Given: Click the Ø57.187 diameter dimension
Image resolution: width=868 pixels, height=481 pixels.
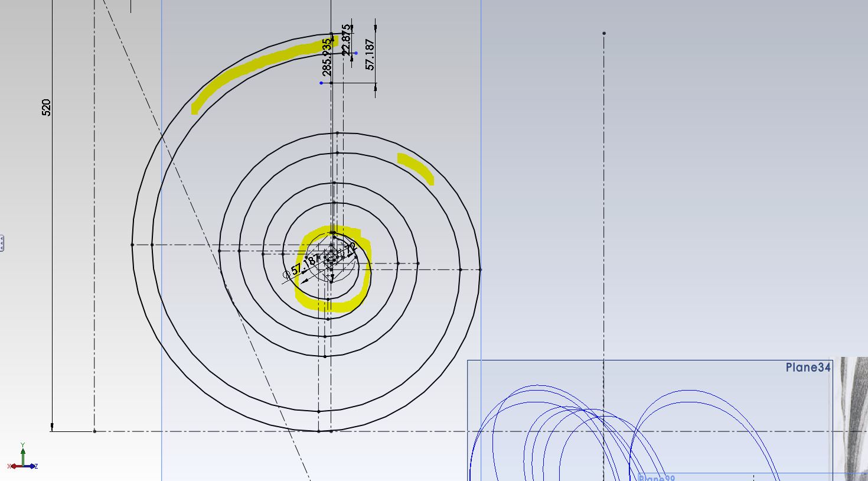Looking at the screenshot, I should [x=298, y=267].
